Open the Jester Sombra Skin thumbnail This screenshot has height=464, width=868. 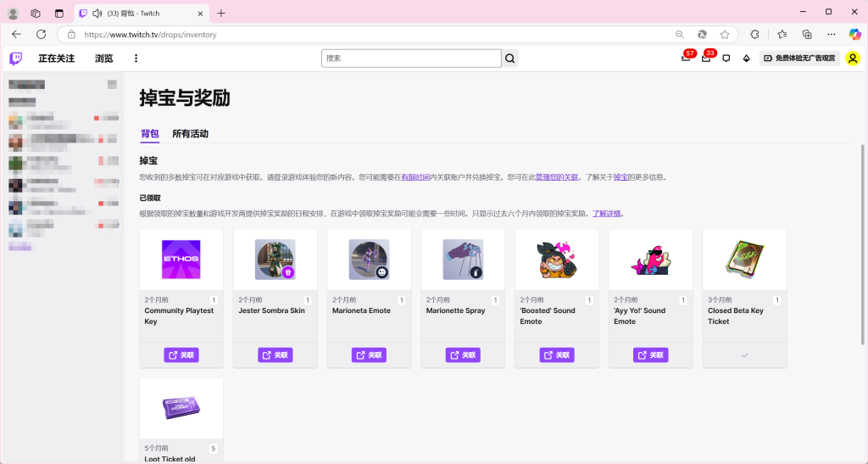click(x=275, y=259)
